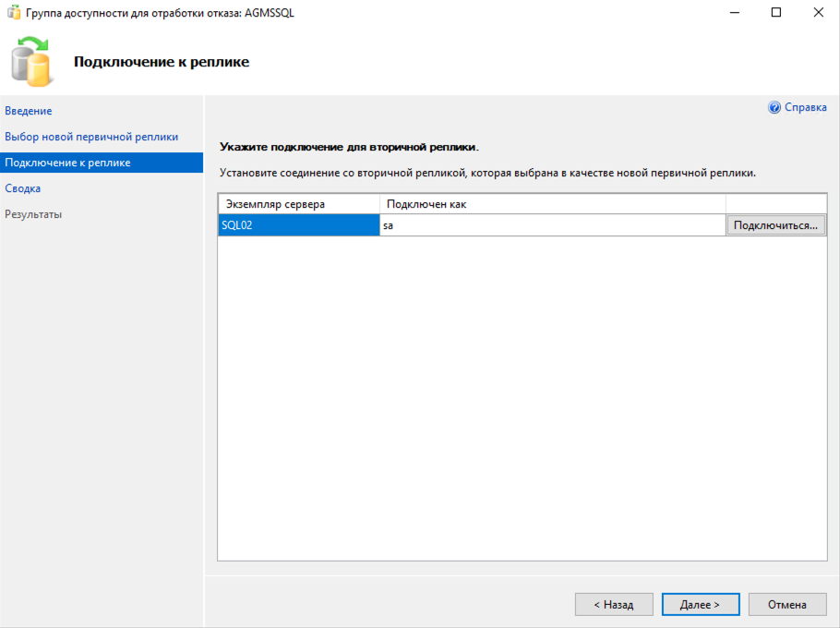The height and width of the screenshot is (628, 840).
Task: Select the SQL02 server instance cell
Action: point(299,225)
